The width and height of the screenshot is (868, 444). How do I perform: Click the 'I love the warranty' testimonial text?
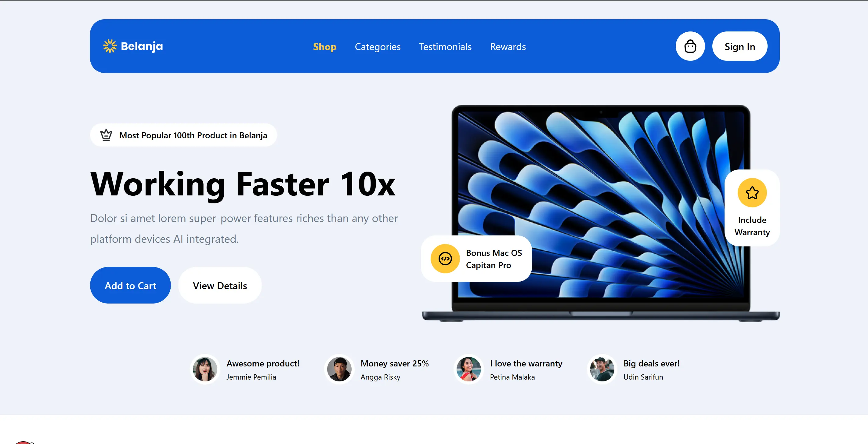coord(526,363)
